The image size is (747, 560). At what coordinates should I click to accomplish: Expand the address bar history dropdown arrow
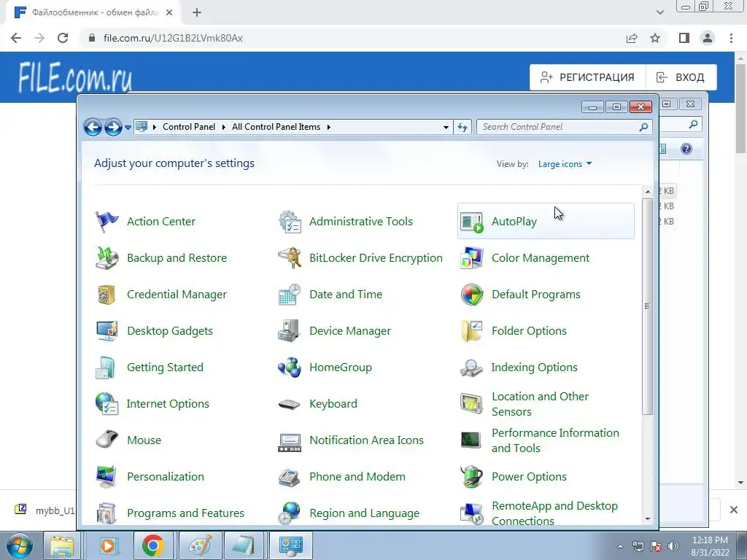446,127
